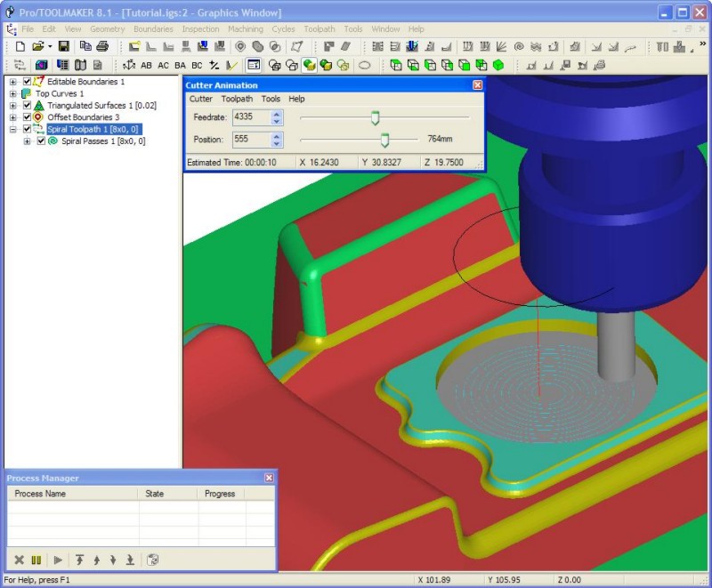Expand the toolbar overflow chevron
Image resolution: width=712 pixels, height=588 pixels.
pos(702,44)
